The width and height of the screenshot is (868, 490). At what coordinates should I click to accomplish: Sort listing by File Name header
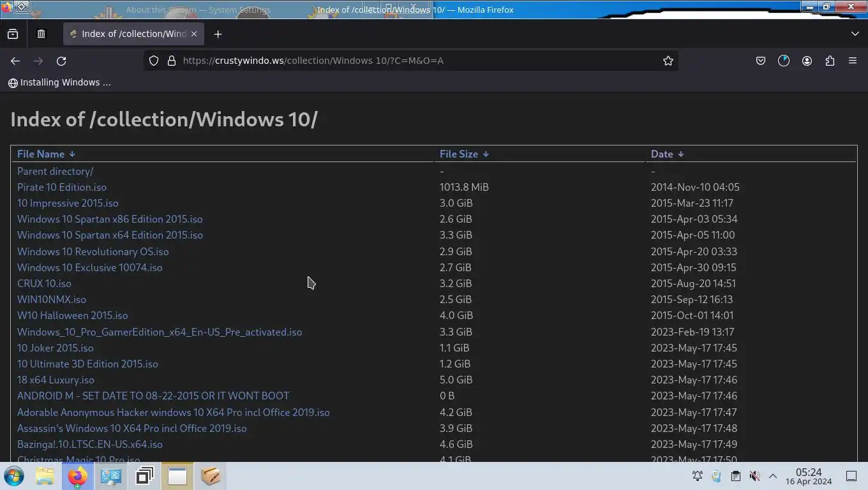41,154
